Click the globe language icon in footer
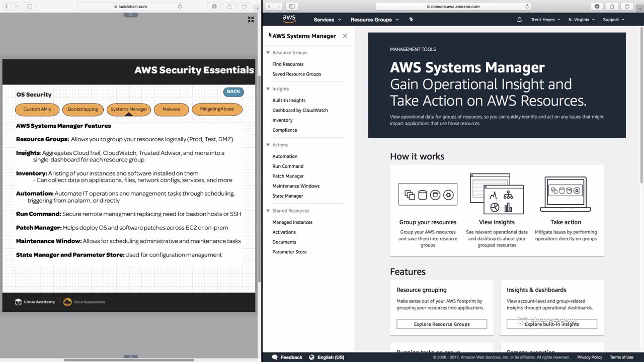 [x=311, y=357]
